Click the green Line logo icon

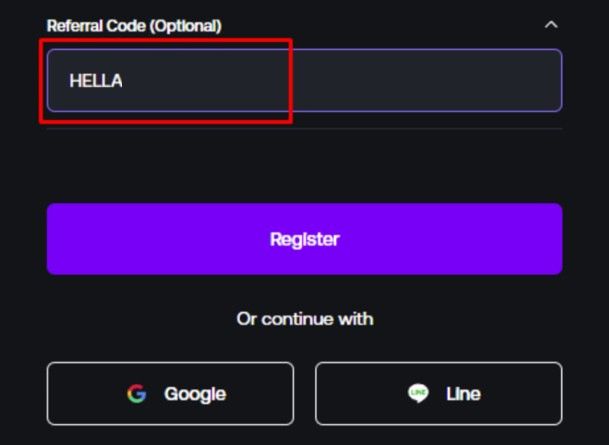[418, 394]
